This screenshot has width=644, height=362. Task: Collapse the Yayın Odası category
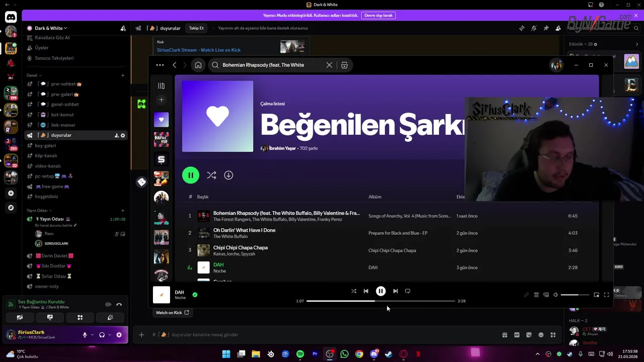pos(39,210)
